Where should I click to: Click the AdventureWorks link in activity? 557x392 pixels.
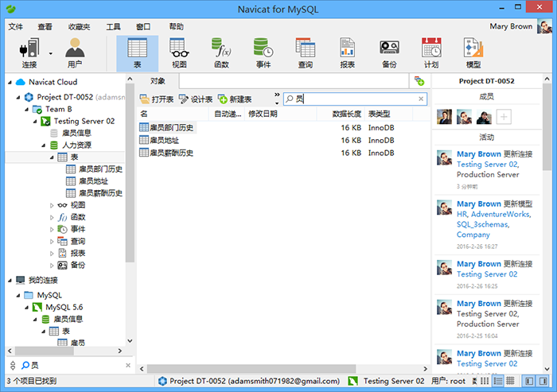[x=501, y=214]
